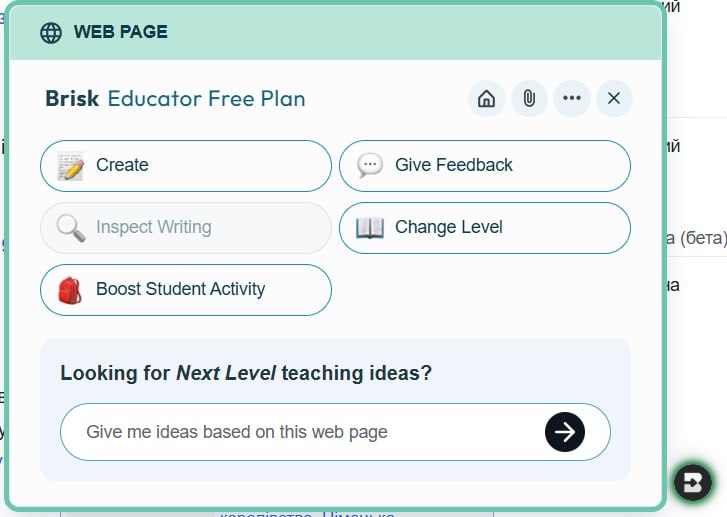Click the open book icon
Viewport: 727px width, 517px height.
pyautogui.click(x=369, y=228)
